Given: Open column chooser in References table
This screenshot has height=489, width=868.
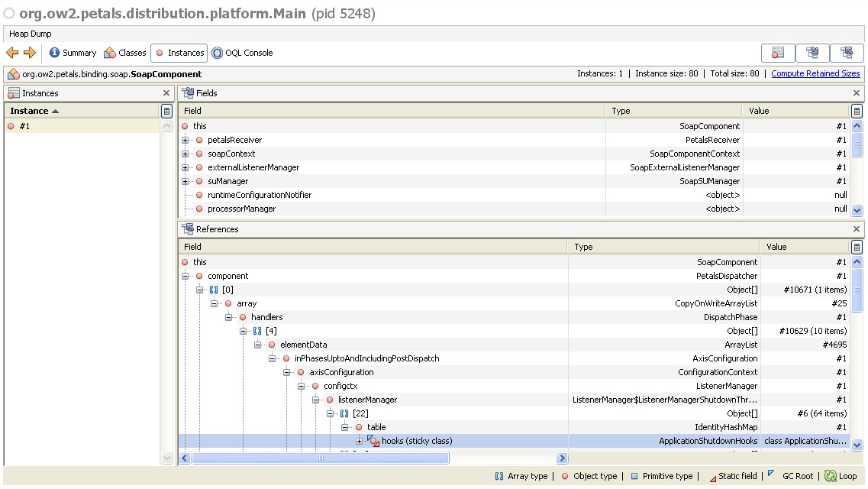Looking at the screenshot, I should click(x=857, y=247).
